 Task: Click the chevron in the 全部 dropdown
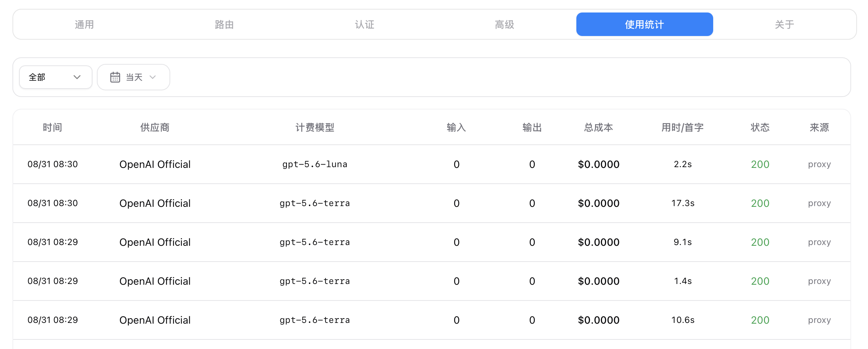coord(77,77)
